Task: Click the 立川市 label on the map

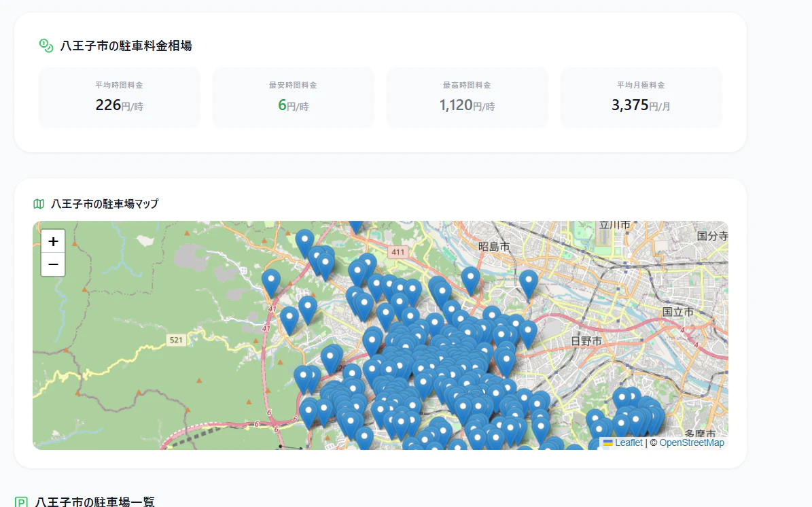Action: (x=615, y=225)
